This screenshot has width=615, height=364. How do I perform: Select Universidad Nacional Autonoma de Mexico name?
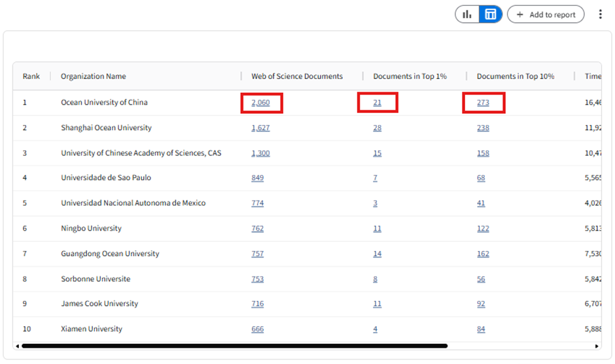[133, 203]
